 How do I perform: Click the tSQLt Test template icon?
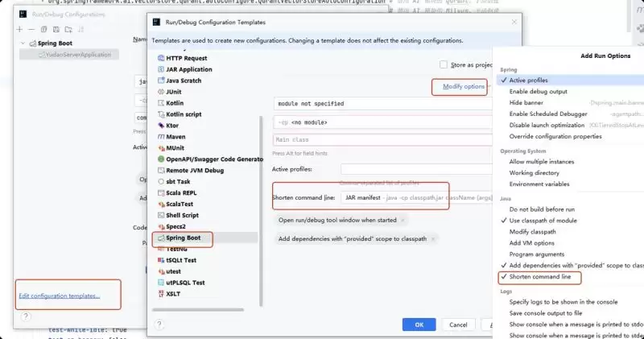coord(161,260)
